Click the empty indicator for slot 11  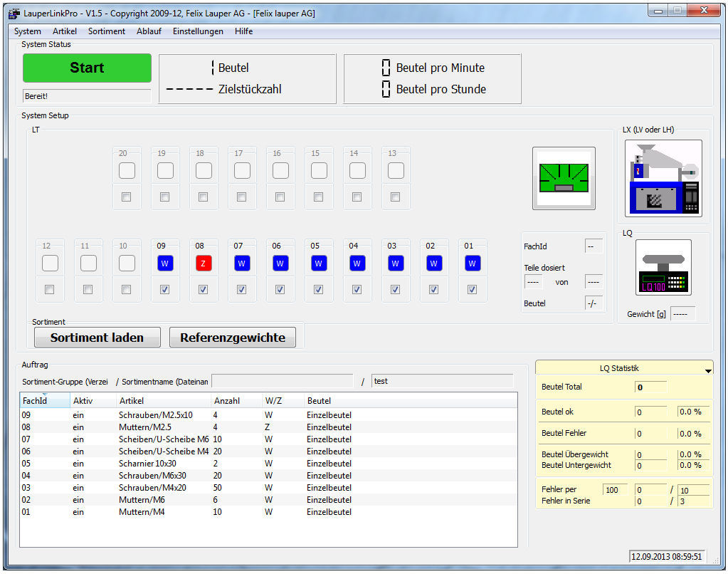[x=89, y=263]
